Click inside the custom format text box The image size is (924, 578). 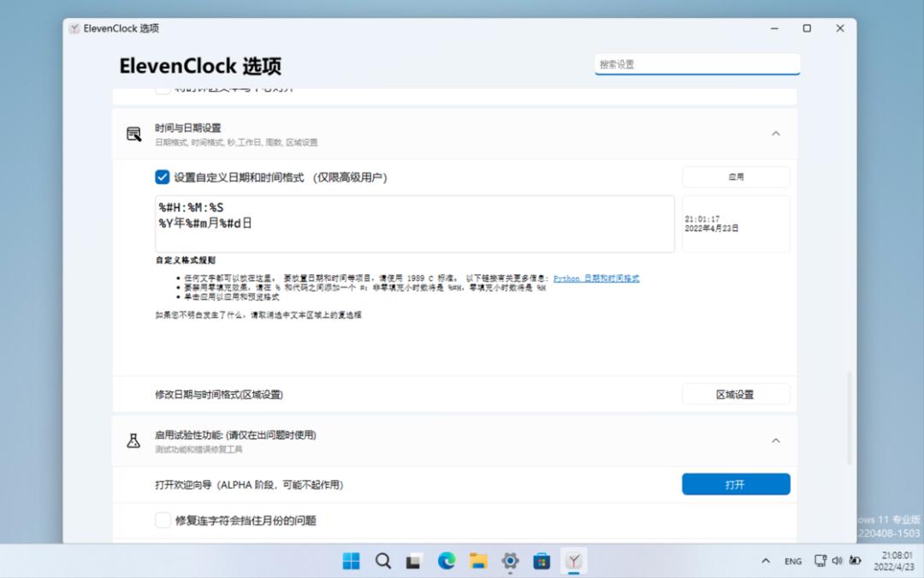pyautogui.click(x=415, y=224)
